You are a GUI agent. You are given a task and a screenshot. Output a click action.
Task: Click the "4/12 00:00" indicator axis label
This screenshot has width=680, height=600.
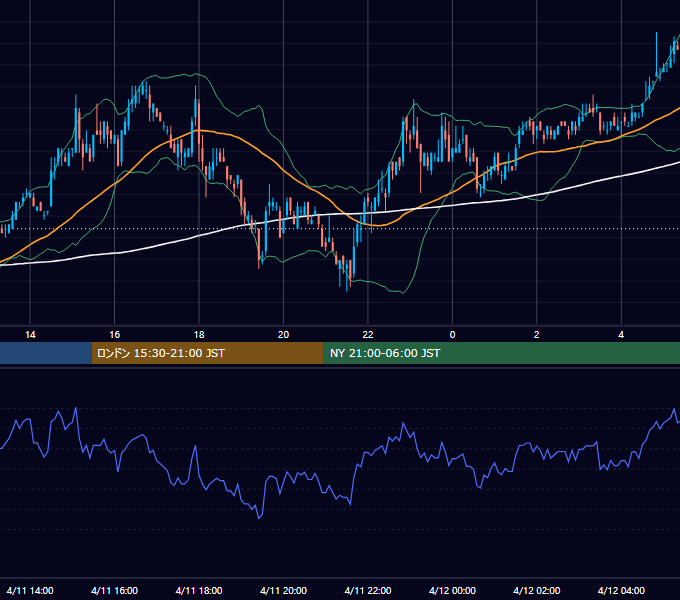tap(452, 590)
